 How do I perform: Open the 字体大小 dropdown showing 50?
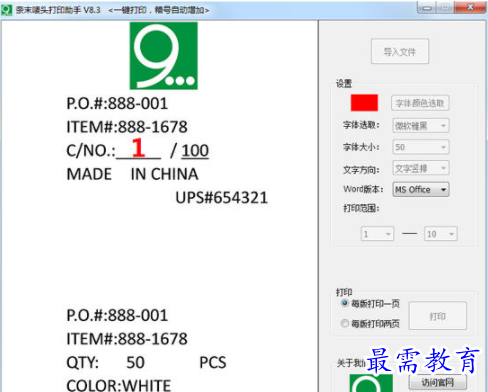(421, 147)
